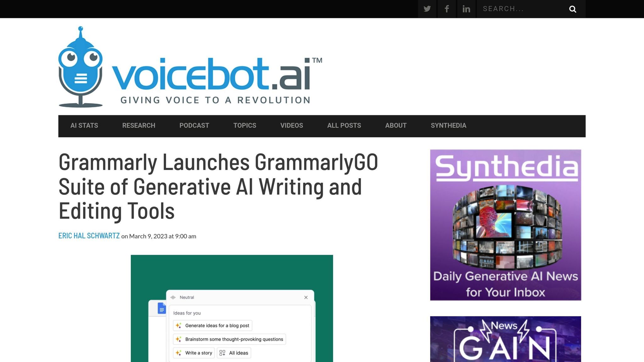This screenshot has width=644, height=362.
Task: Go to Synthedia from nav bar
Action: pyautogui.click(x=448, y=126)
